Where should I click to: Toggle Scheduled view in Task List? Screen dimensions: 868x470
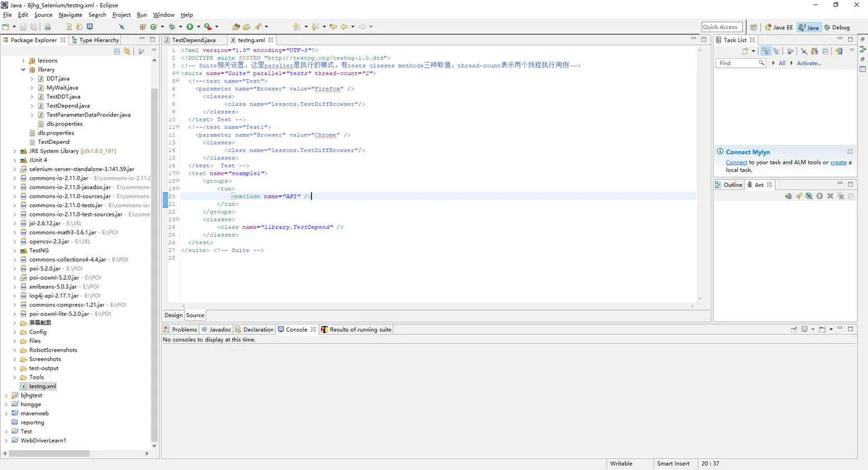[x=775, y=51]
